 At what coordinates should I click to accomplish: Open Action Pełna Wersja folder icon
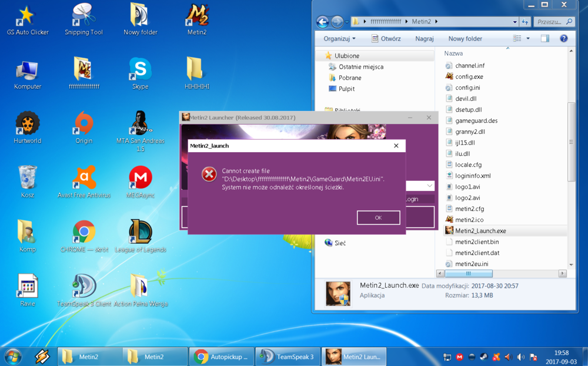point(141,291)
